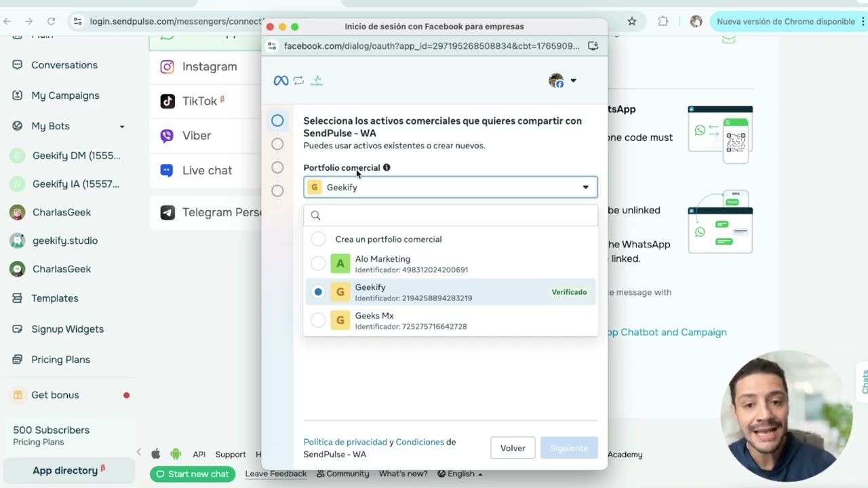Select Crea un portfolio comercial radio
The image size is (868, 488).
point(318,239)
